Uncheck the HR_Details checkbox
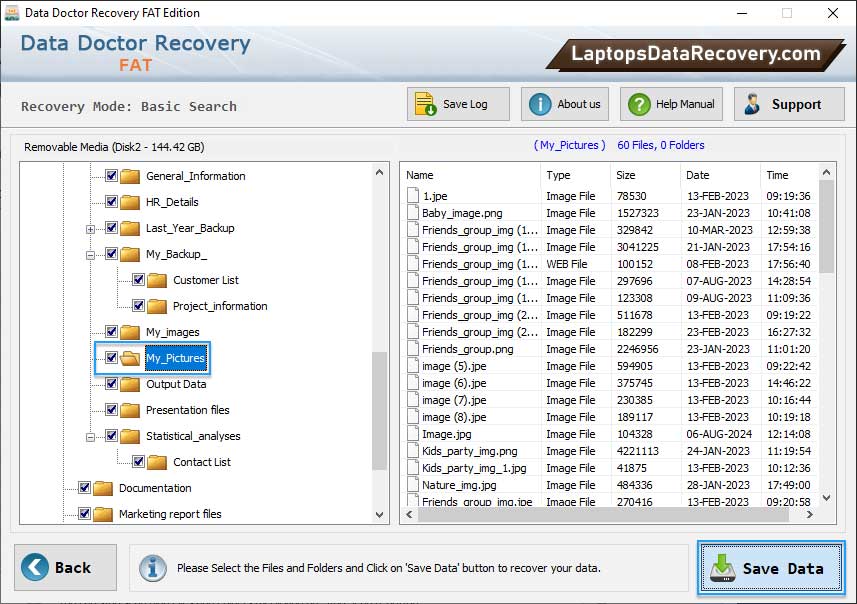The image size is (857, 604). pyautogui.click(x=111, y=202)
